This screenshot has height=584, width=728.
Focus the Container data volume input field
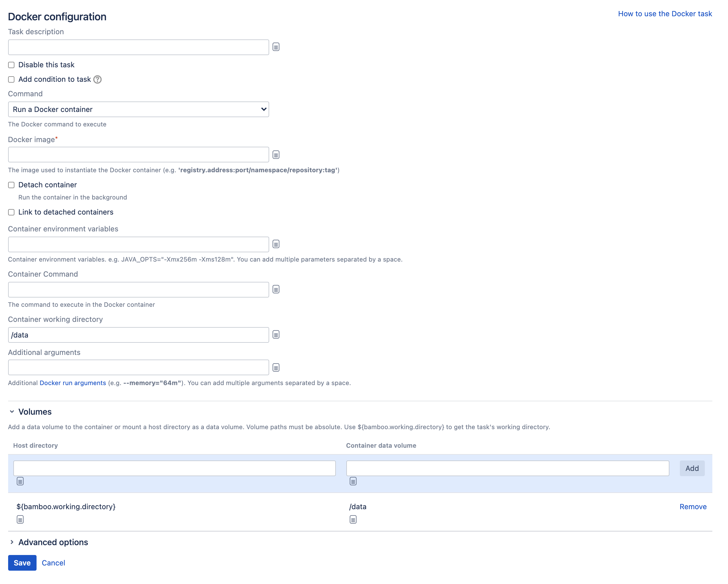(508, 468)
